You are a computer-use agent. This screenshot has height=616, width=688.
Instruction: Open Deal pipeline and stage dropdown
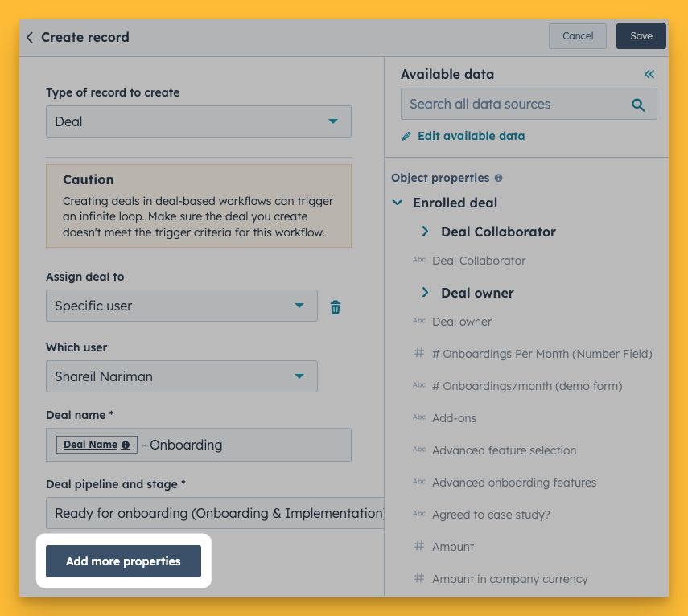click(215, 513)
